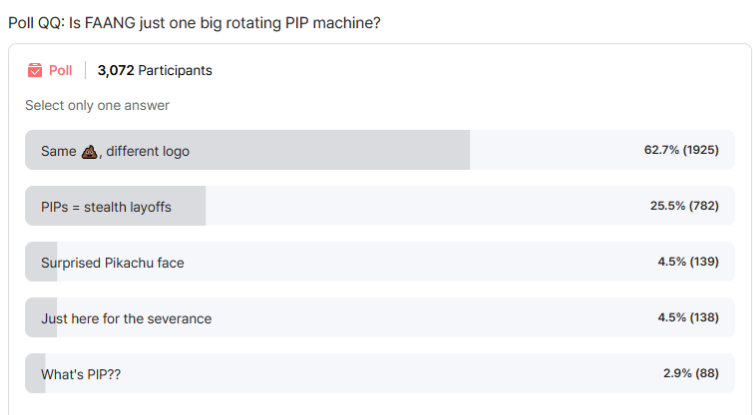Click the red Poll ballot icon
753x415 pixels.
pyautogui.click(x=35, y=70)
